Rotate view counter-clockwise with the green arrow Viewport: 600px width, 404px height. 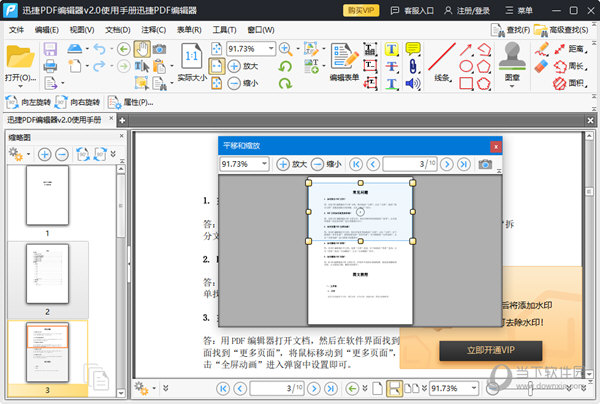(x=285, y=67)
